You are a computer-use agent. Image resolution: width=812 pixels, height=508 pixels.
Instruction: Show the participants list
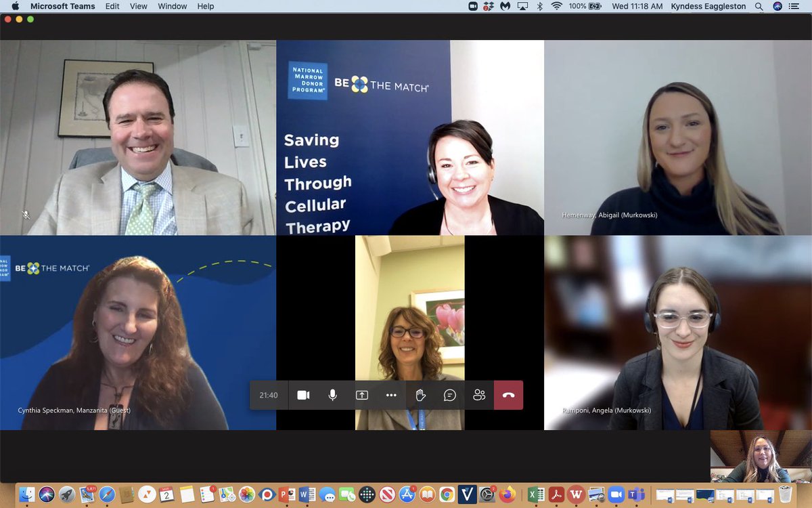479,395
